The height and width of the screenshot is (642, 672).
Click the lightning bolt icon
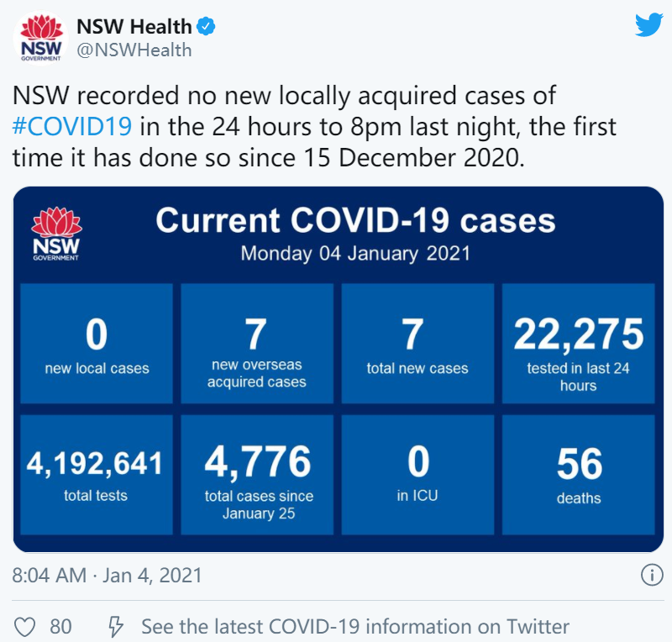[116, 627]
